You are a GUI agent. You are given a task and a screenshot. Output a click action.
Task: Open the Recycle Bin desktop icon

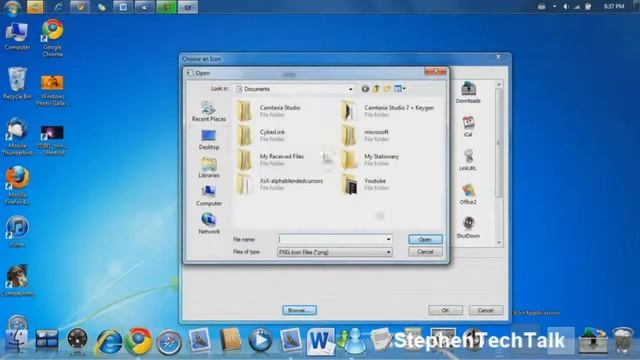pos(17,84)
